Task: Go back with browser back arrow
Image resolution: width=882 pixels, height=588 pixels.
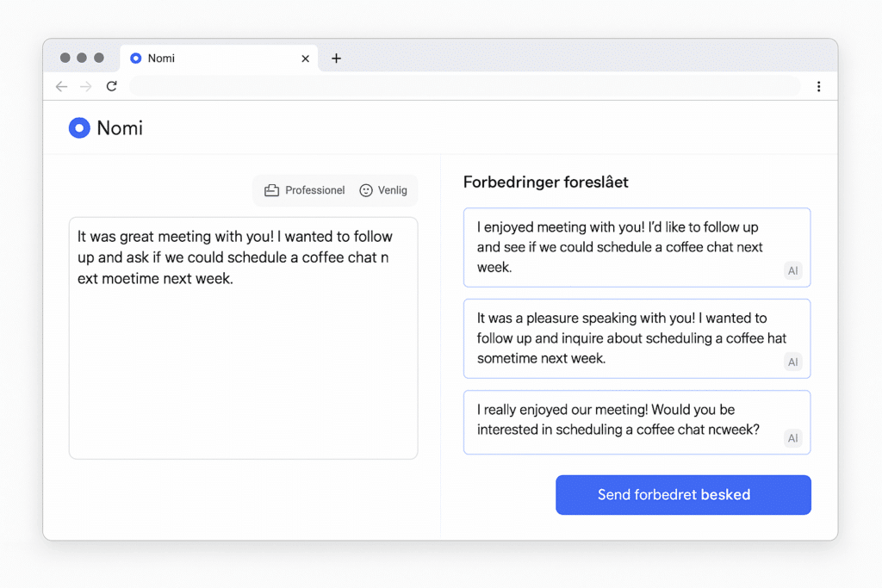Action: [x=61, y=86]
